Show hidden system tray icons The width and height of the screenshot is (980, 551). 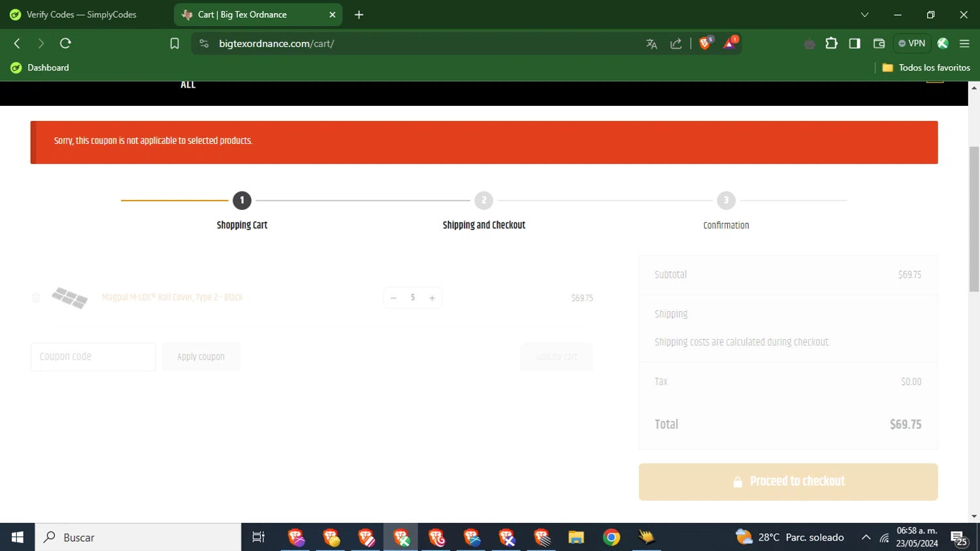[866, 537]
